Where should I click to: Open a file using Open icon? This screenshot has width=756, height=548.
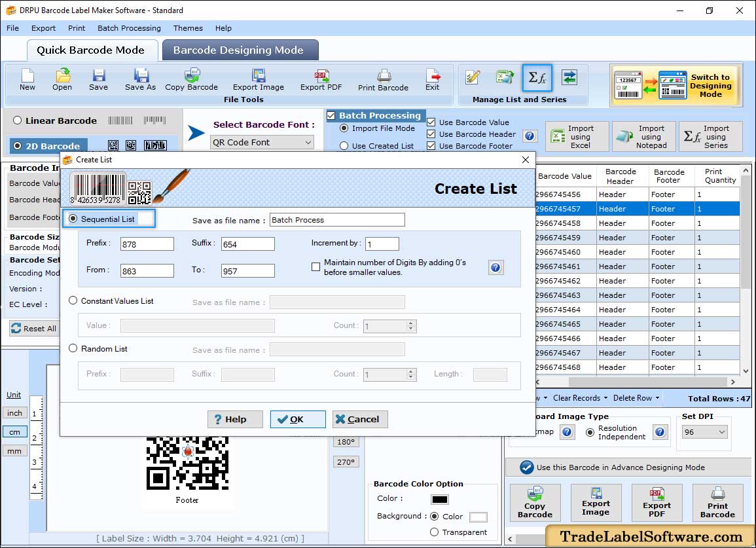click(x=62, y=80)
